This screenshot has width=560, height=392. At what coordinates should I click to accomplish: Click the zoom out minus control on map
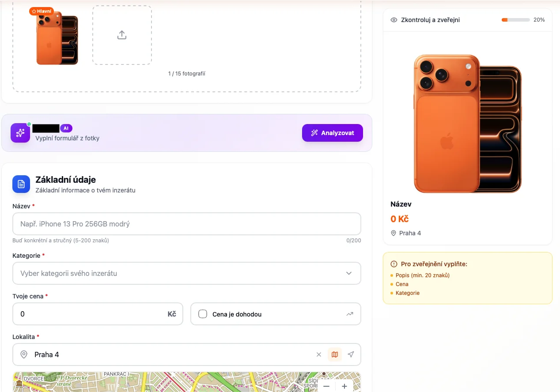pos(326,386)
